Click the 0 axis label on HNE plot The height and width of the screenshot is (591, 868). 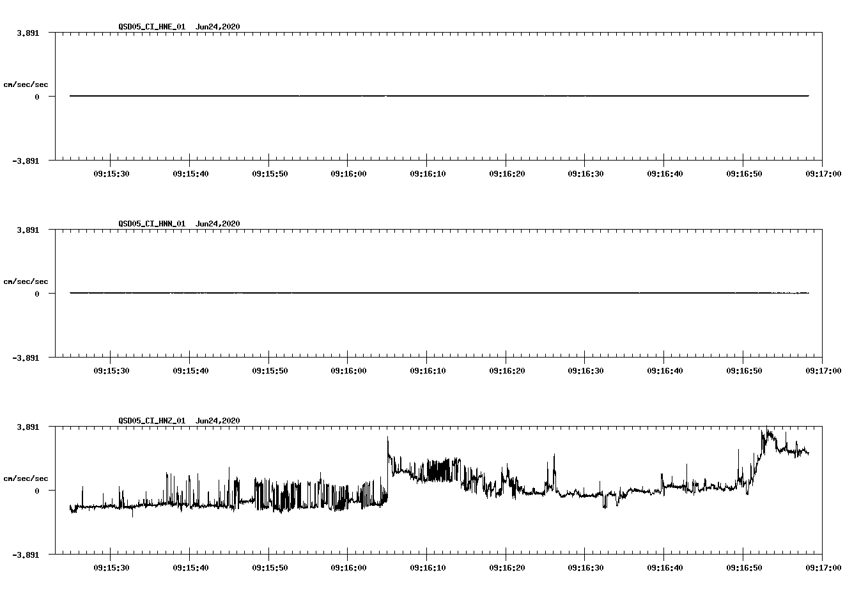click(x=37, y=97)
